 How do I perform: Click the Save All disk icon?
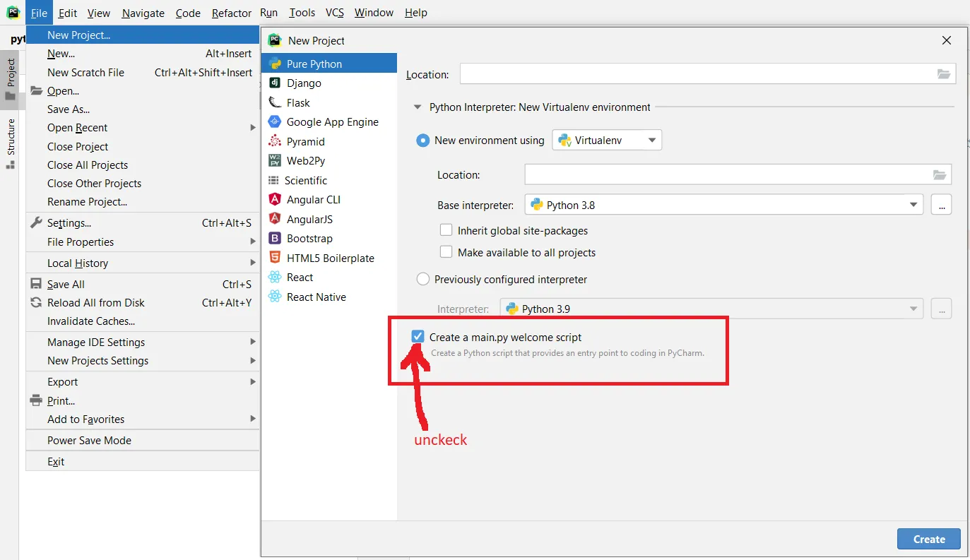[37, 284]
